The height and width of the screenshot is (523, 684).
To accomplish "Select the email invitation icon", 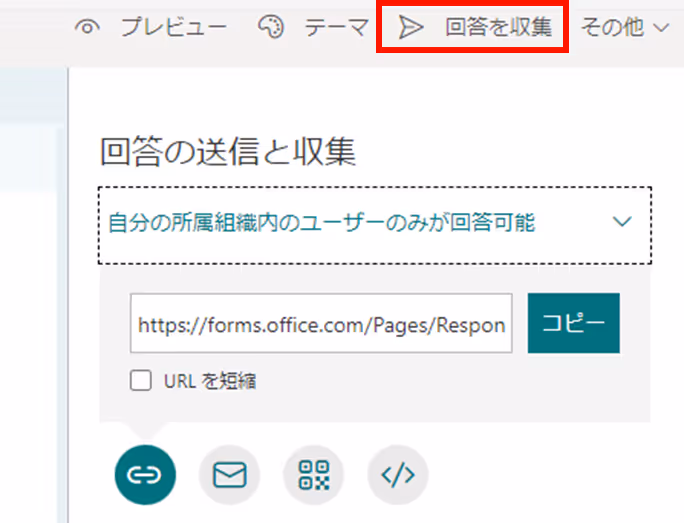I will tap(229, 475).
